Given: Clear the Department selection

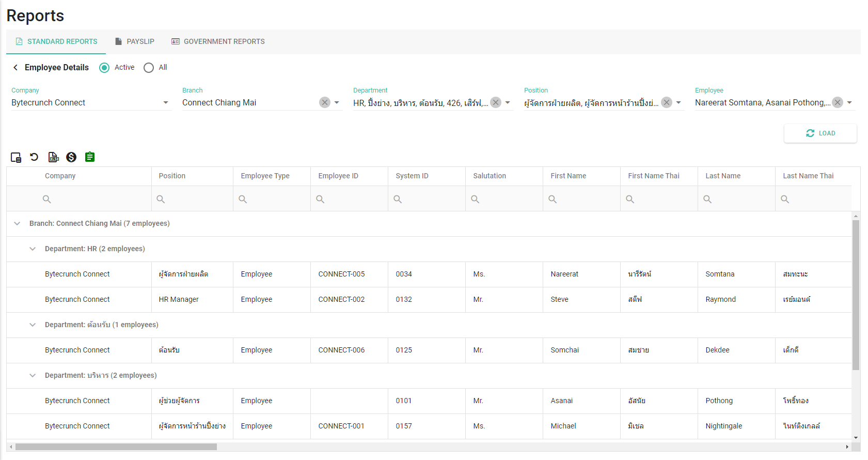Looking at the screenshot, I should coord(496,102).
